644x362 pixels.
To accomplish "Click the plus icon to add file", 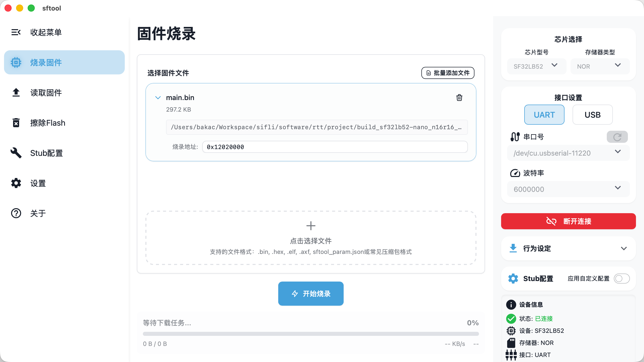I will click(311, 226).
